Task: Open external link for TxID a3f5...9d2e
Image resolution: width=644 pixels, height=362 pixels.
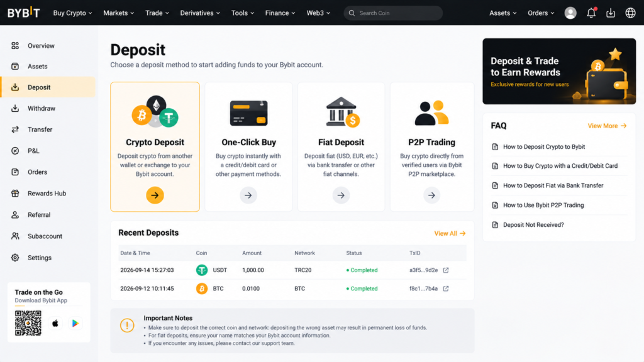Action: pos(446,270)
